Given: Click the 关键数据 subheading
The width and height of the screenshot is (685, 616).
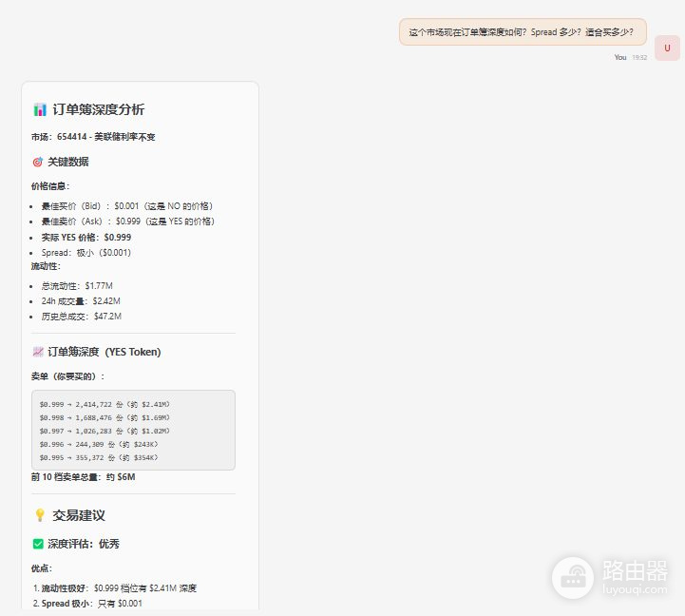Looking at the screenshot, I should pyautogui.click(x=67, y=162).
